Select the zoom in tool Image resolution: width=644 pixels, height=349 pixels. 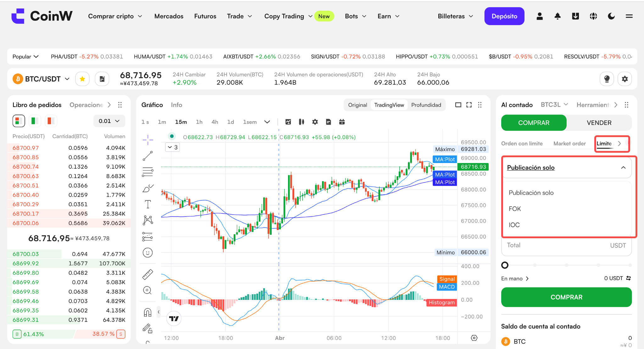148,290
